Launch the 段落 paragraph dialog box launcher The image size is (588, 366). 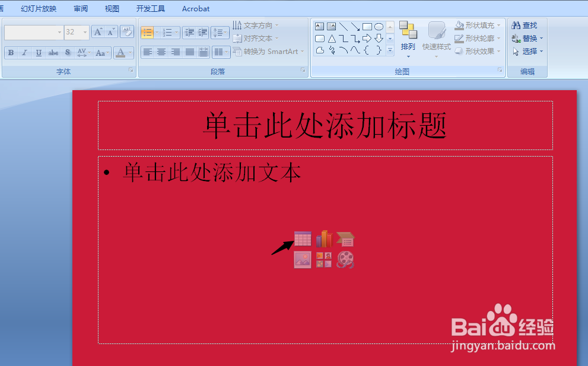303,70
